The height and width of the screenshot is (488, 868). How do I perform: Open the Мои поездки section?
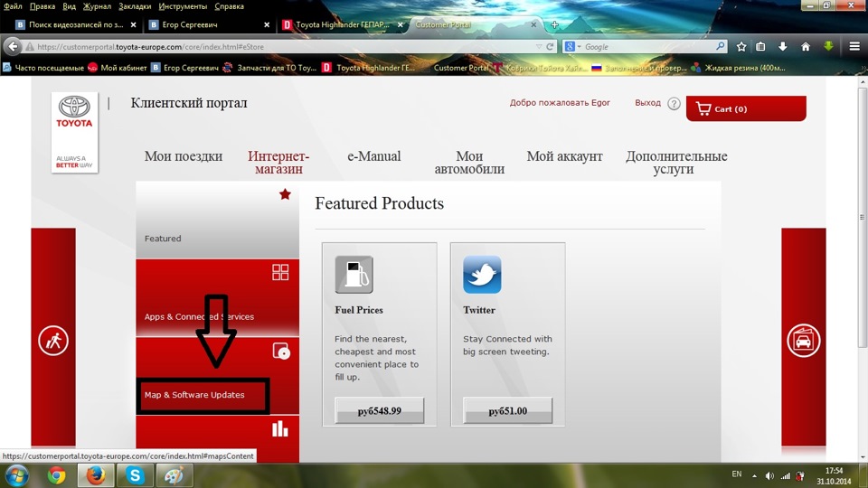point(184,156)
